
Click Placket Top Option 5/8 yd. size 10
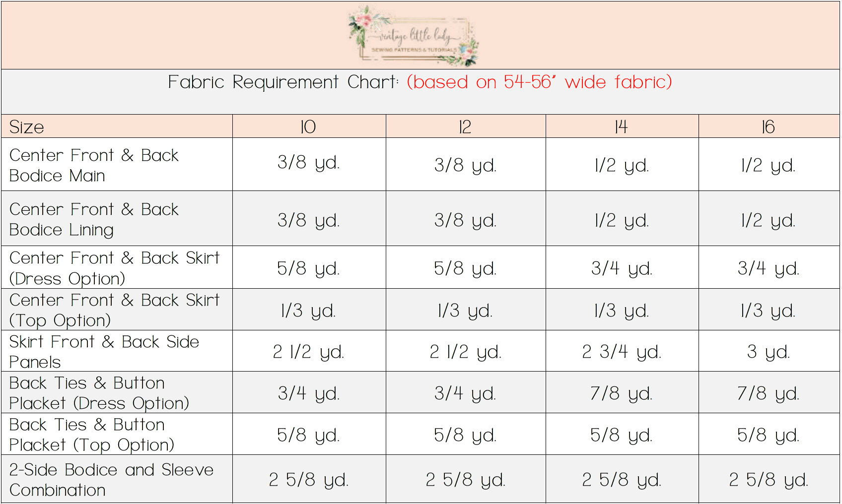click(x=308, y=435)
